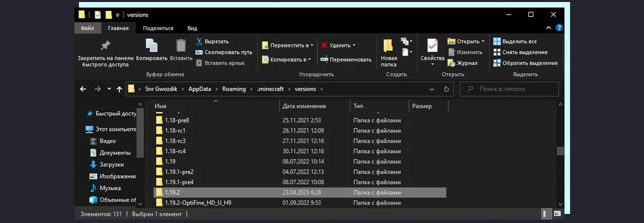This screenshot has height=223, width=644.
Task: Show recent locations dropdown next to Forward
Action: click(x=109, y=89)
